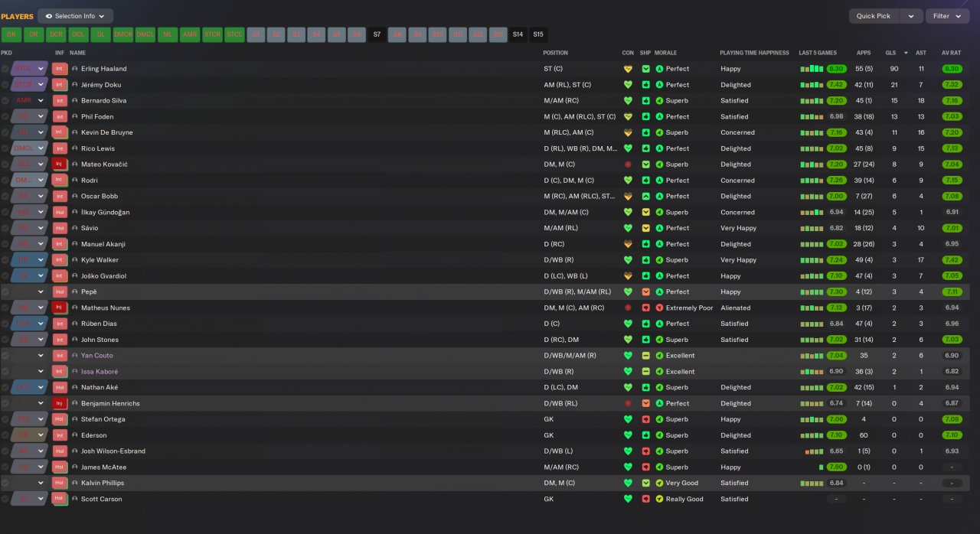
Task: Sort by the AV RAT column header
Action: click(951, 53)
